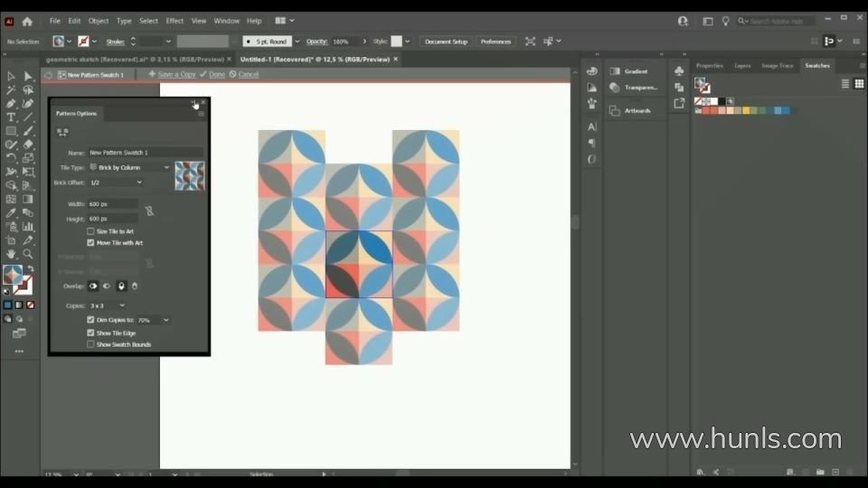Screen dimensions: 868x488
Task: Uncheck Show Tile Edge
Action: click(90, 333)
